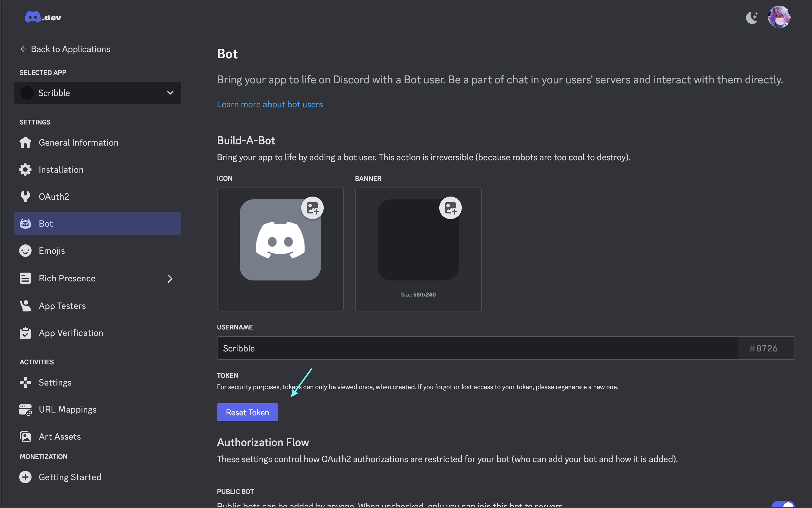This screenshot has height=508, width=812.
Task: Expand the Rich Presence chevron arrow
Action: click(x=170, y=278)
